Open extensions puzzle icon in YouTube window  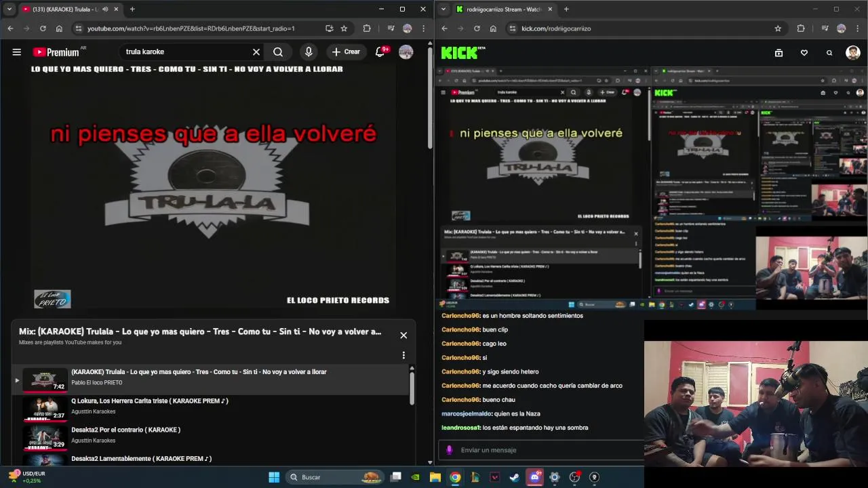[x=367, y=28]
